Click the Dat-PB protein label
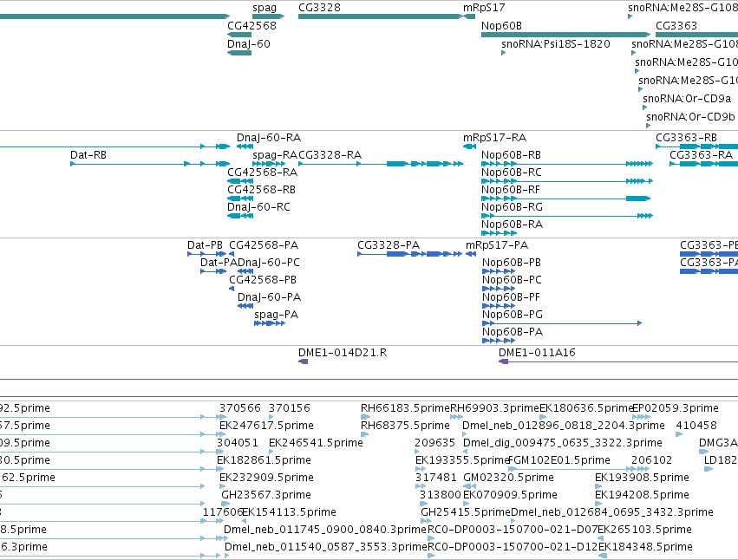 pyautogui.click(x=205, y=245)
